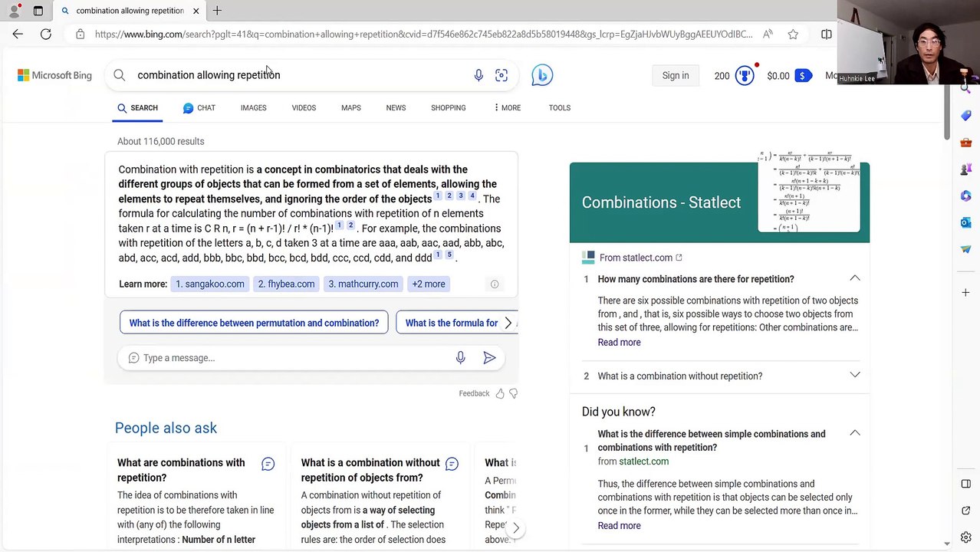Switch to the VIDEOS tab

point(304,108)
